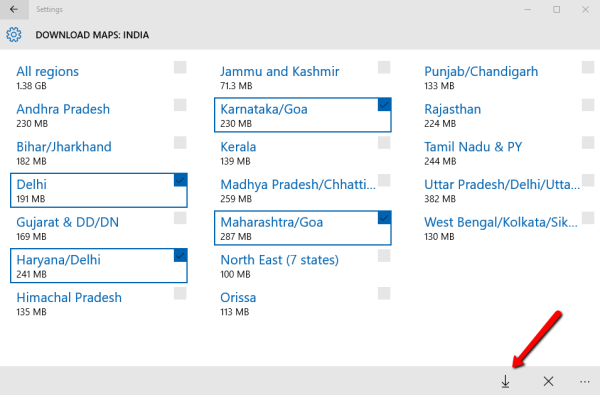Open the more options ellipsis menu
600x395 pixels.
click(x=585, y=382)
